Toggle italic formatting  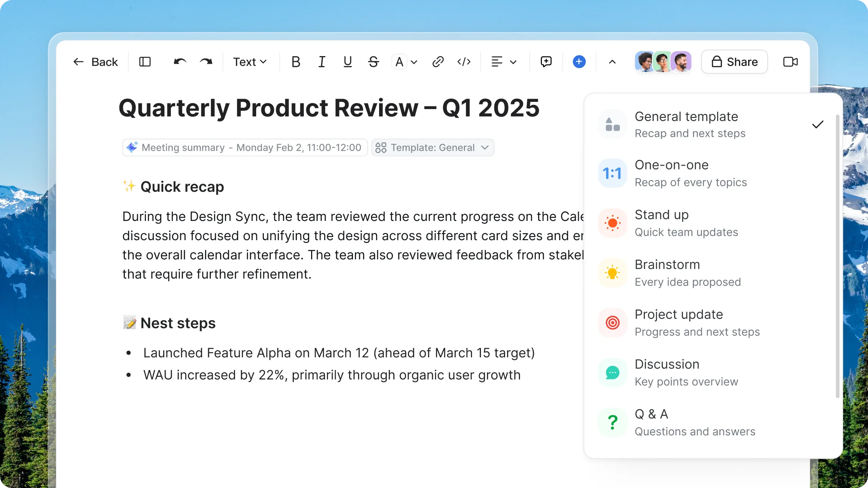pyautogui.click(x=322, y=62)
